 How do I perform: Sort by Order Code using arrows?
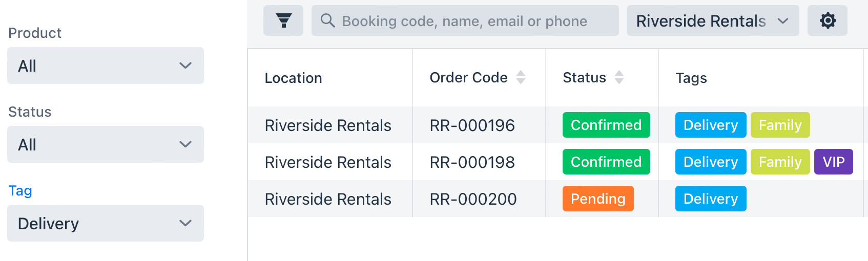point(521,77)
